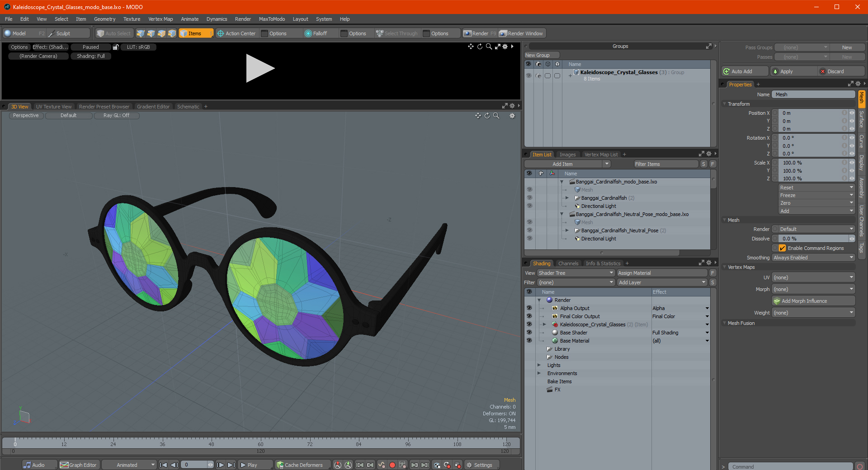Viewport: 868px width, 470px height.
Task: Switch to the Schematic tab
Action: pyautogui.click(x=188, y=107)
